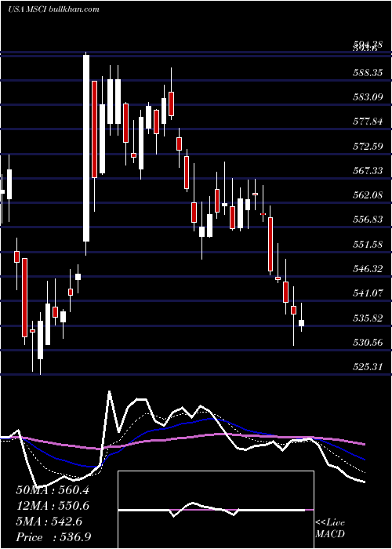Viewport: 392px width, 549px height.
Task: Click the 'Price : 536.9' readout
Action: pos(53,537)
